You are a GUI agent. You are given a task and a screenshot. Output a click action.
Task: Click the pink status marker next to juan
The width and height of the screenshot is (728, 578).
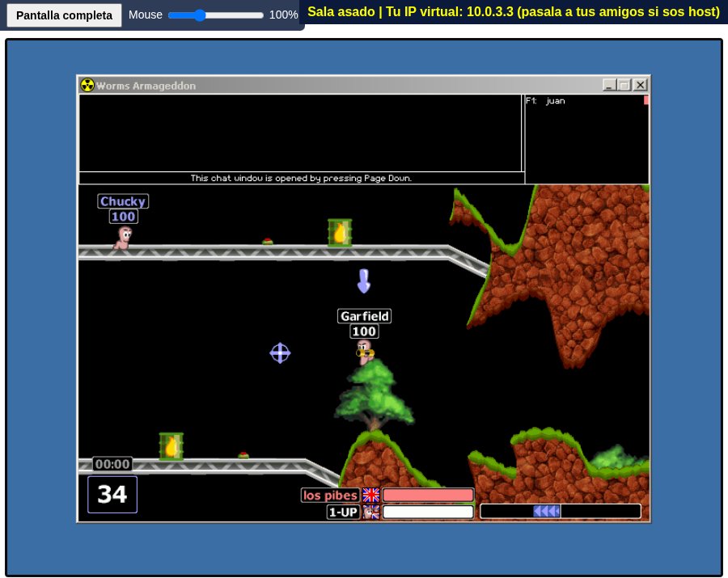(645, 99)
